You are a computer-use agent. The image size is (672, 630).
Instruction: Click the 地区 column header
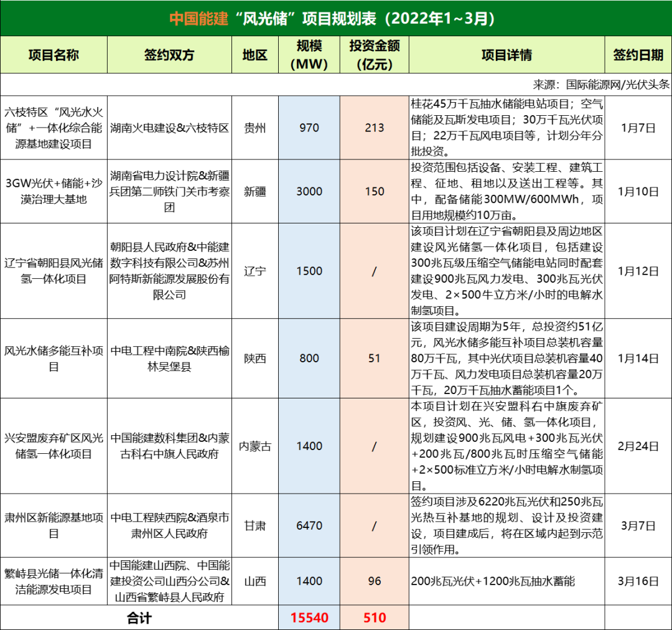coord(254,55)
